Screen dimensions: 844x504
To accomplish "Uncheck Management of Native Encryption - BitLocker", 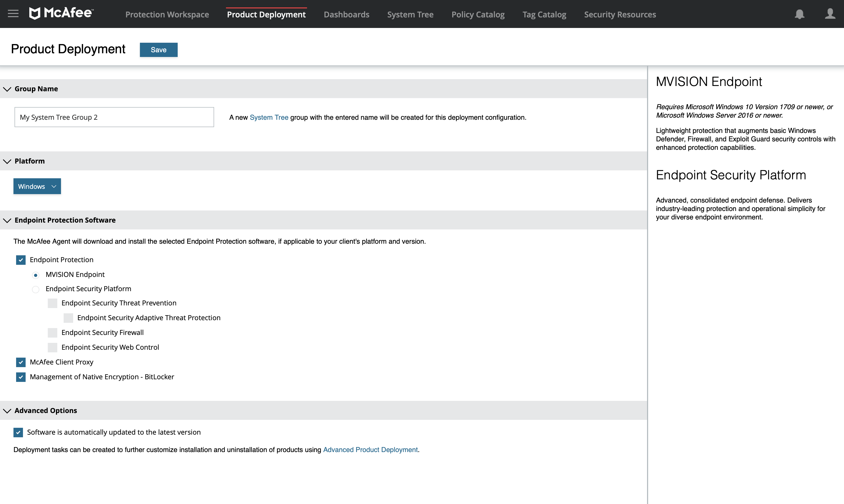I will tap(21, 377).
